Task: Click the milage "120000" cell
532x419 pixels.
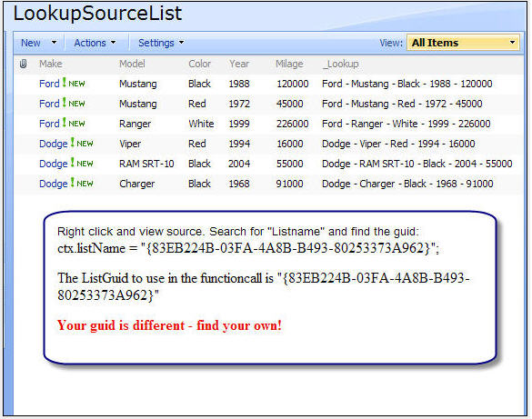Action: coord(293,84)
